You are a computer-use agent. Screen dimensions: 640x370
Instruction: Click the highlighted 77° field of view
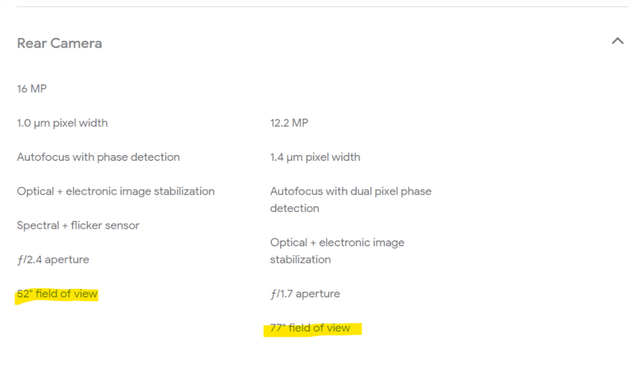tap(310, 328)
